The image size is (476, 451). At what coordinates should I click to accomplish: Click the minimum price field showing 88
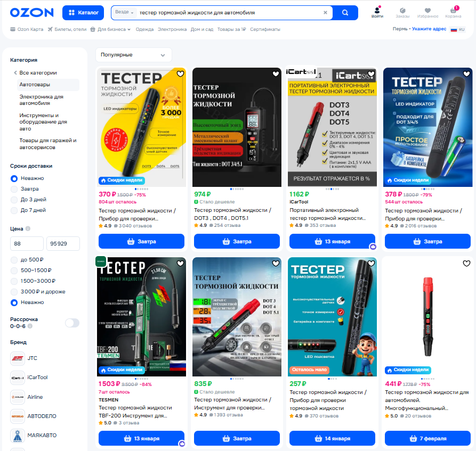27,243
